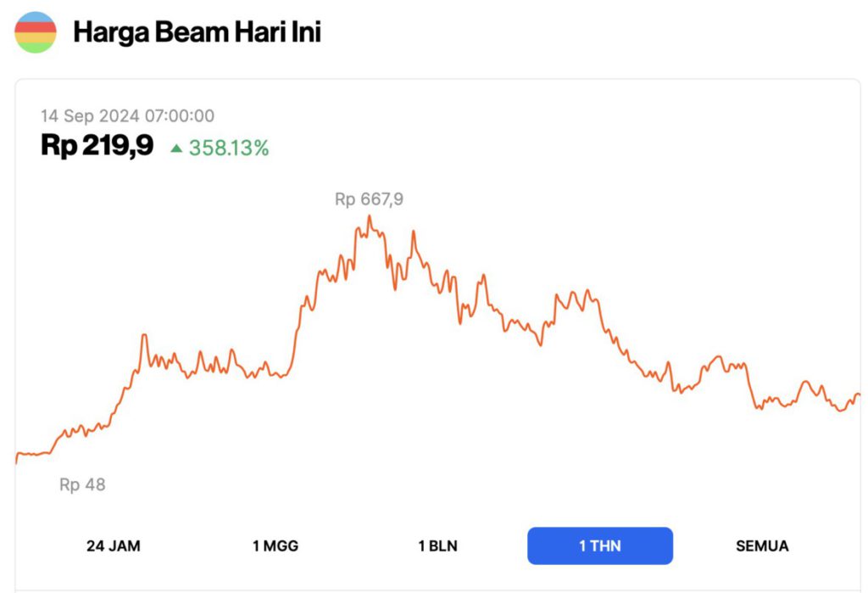This screenshot has width=868, height=593.
Task: Click the Rp 48 lowest price label
Action: click(x=82, y=485)
